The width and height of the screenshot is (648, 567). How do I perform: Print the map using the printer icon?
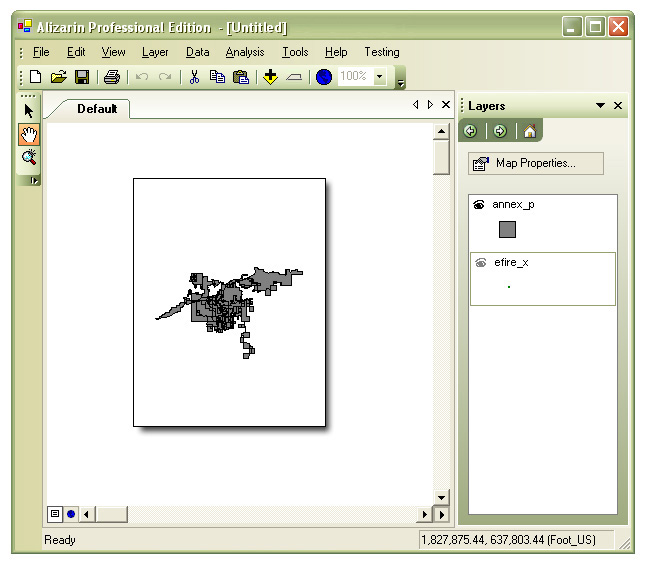[112, 77]
